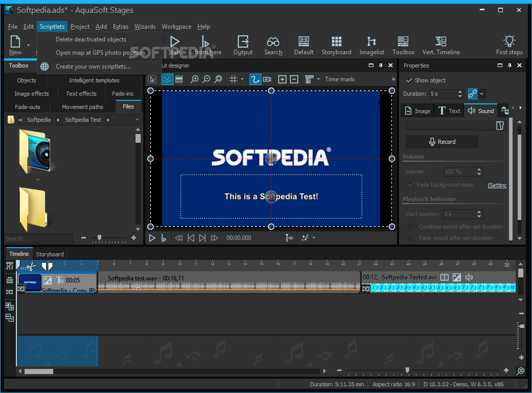Click the remove track icon left of timeline
The height and width of the screenshot is (393, 532).
point(10,318)
